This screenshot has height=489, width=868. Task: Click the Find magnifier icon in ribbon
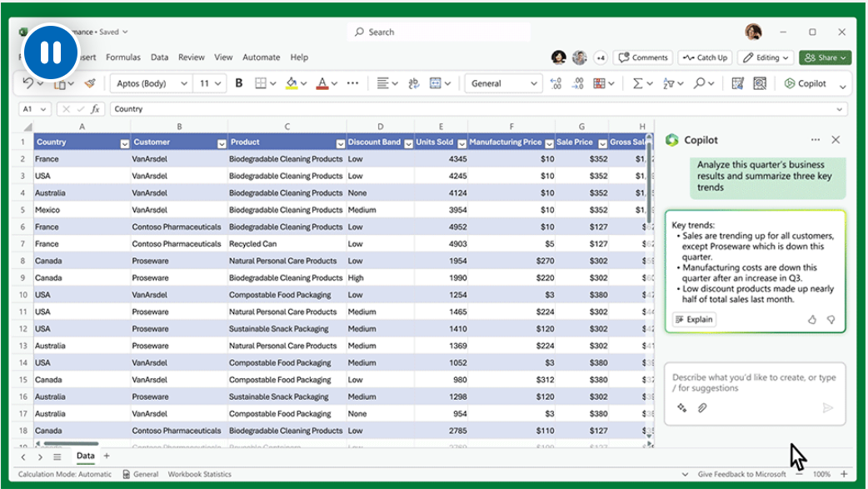(700, 83)
